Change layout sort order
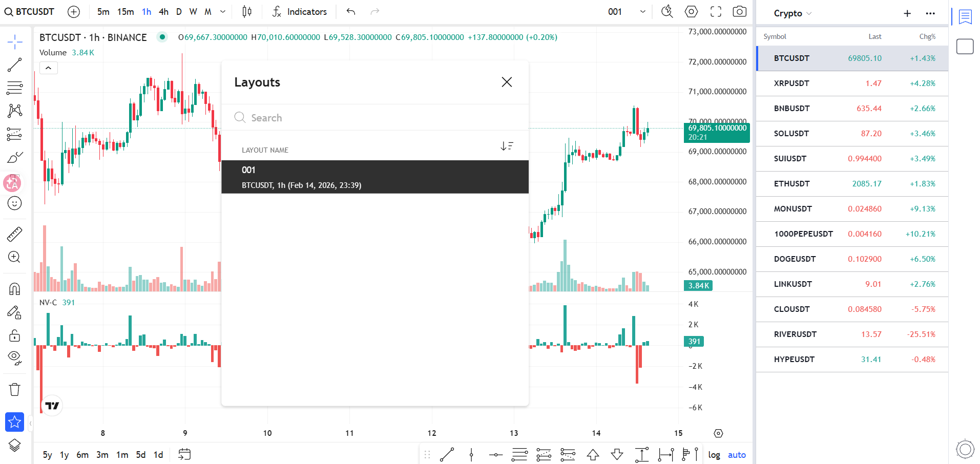This screenshot has height=464, width=980. pyautogui.click(x=507, y=146)
